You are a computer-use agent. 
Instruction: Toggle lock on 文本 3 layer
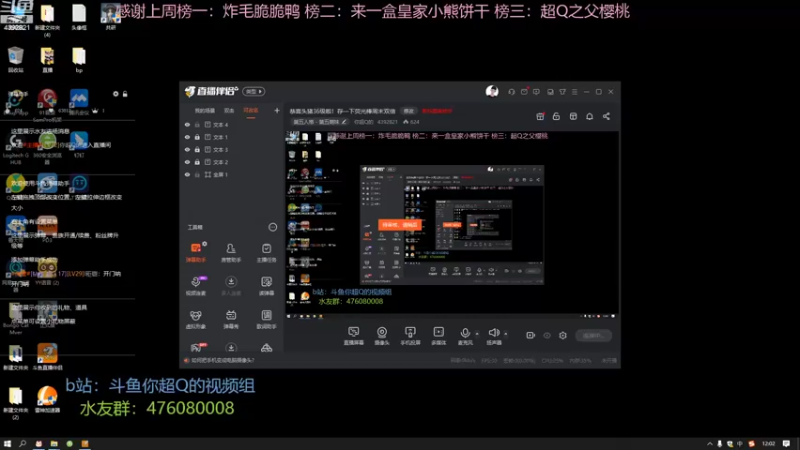pos(197,149)
